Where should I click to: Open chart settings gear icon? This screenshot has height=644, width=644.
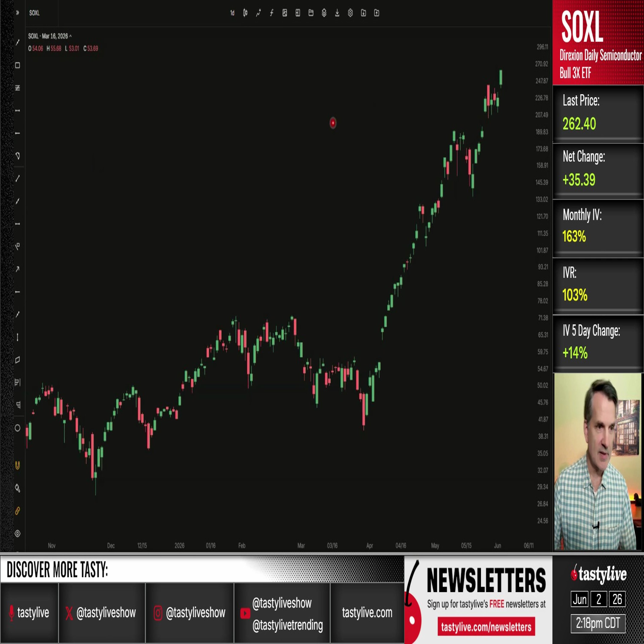point(350,13)
